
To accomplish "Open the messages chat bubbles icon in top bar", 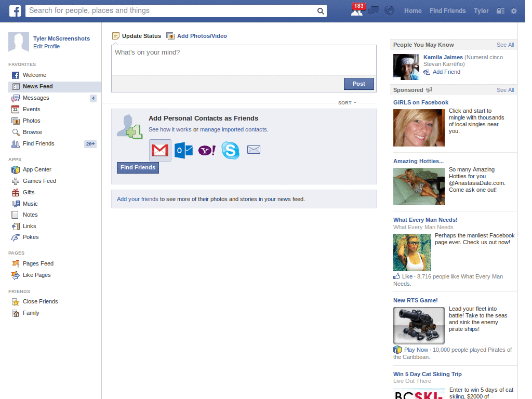I will 373,11.
